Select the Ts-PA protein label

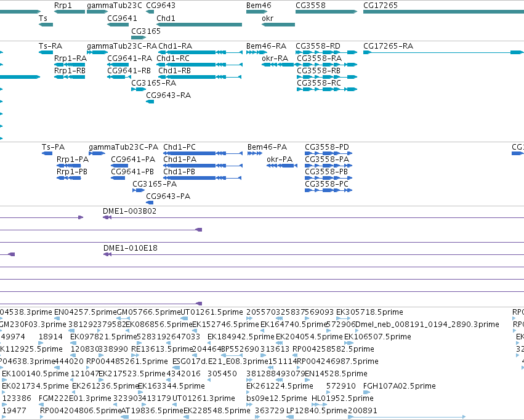click(53, 147)
